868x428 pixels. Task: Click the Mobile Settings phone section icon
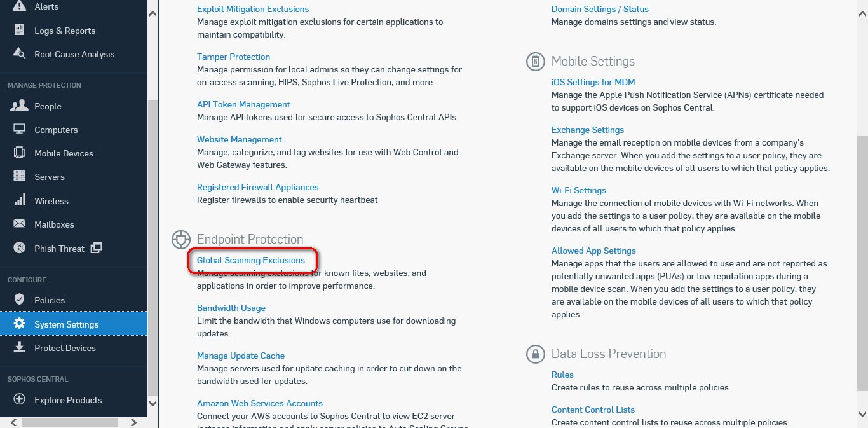[x=536, y=62]
